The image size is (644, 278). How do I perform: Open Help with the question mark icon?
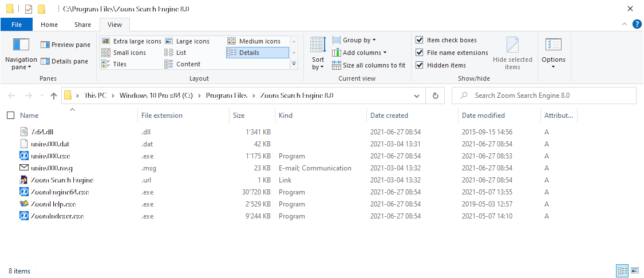point(637,25)
